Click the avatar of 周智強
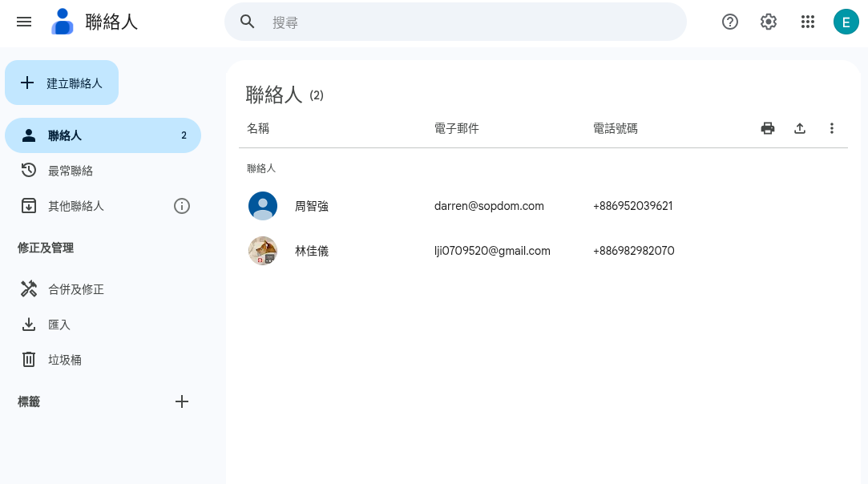Screen dimensions: 868x484 click(263, 206)
